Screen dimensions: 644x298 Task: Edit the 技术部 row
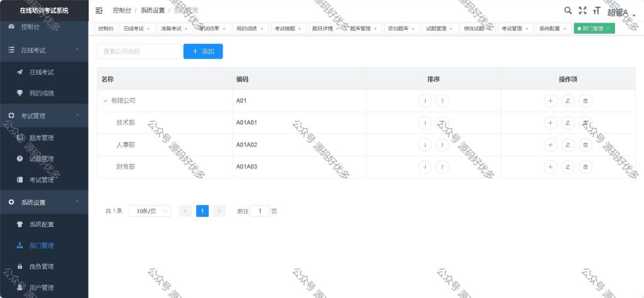(x=568, y=123)
